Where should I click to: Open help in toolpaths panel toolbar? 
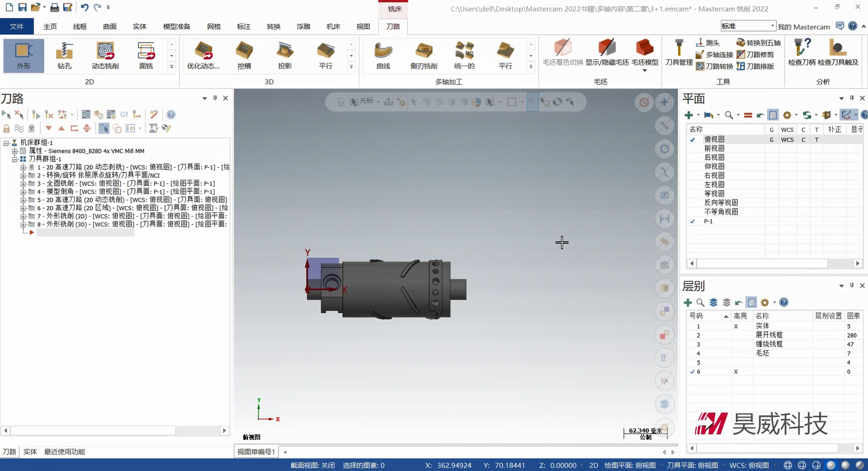[171, 115]
